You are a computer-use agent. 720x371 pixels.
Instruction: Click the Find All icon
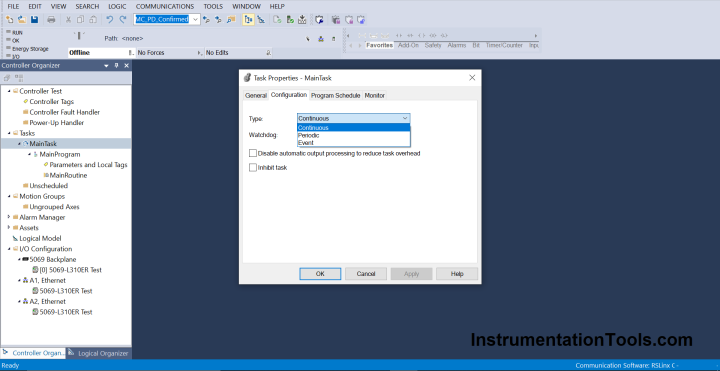[x=231, y=19]
